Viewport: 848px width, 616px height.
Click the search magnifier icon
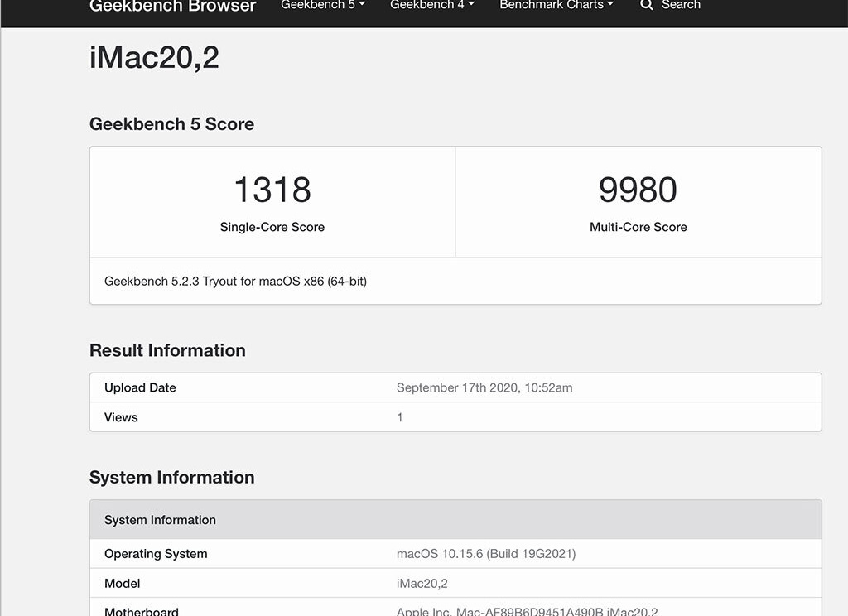click(647, 5)
